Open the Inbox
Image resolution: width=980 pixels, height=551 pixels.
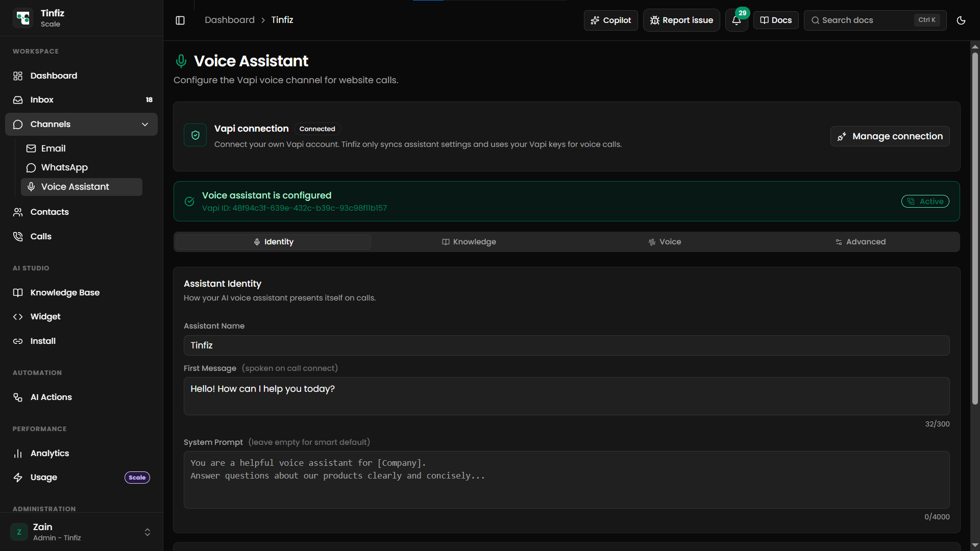[x=82, y=99]
